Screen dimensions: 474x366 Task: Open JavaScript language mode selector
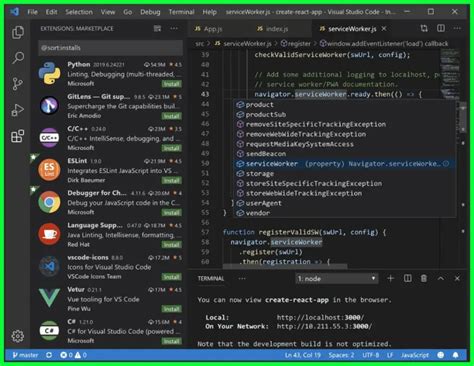coord(415,355)
